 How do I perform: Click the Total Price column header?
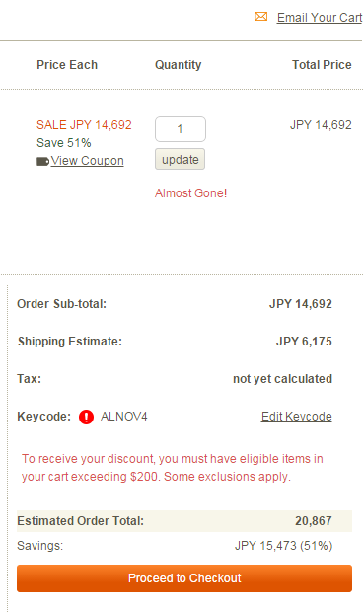(322, 65)
